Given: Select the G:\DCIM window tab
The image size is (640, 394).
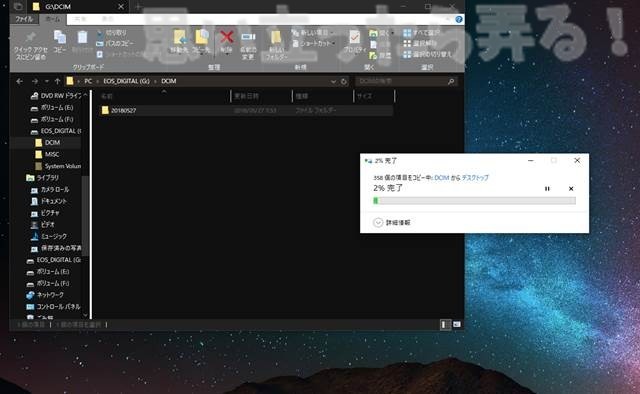Looking at the screenshot, I should click(78, 7).
